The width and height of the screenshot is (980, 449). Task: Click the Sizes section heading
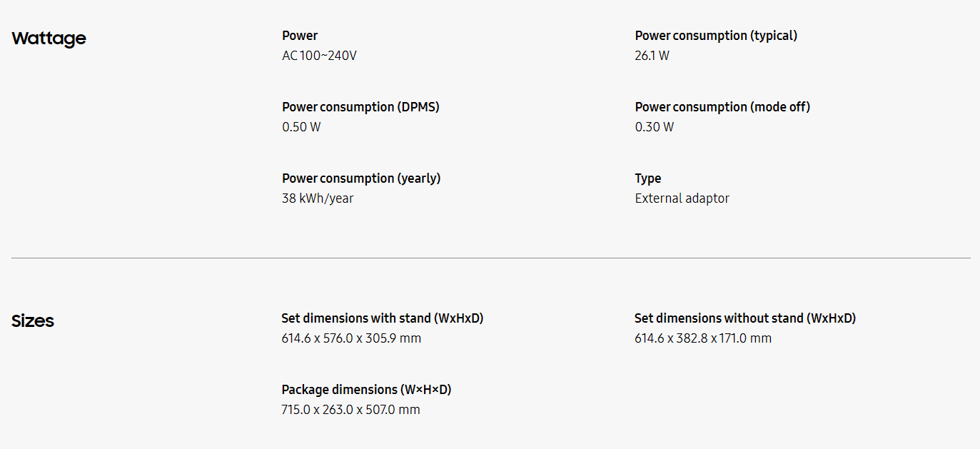pyautogui.click(x=33, y=321)
